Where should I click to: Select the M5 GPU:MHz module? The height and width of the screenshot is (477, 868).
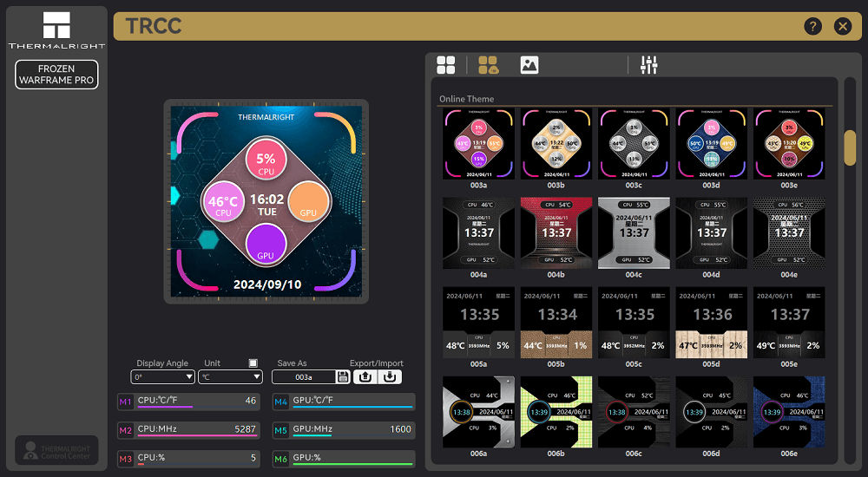[x=344, y=430]
